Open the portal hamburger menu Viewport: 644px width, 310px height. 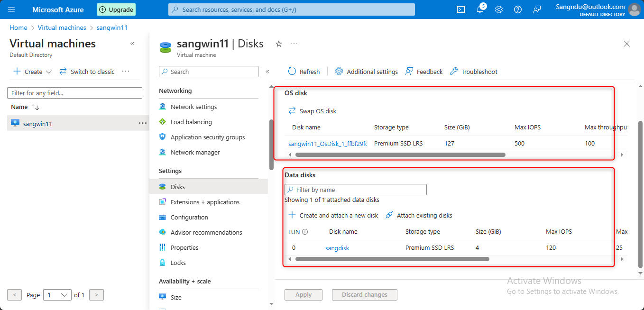click(12, 9)
